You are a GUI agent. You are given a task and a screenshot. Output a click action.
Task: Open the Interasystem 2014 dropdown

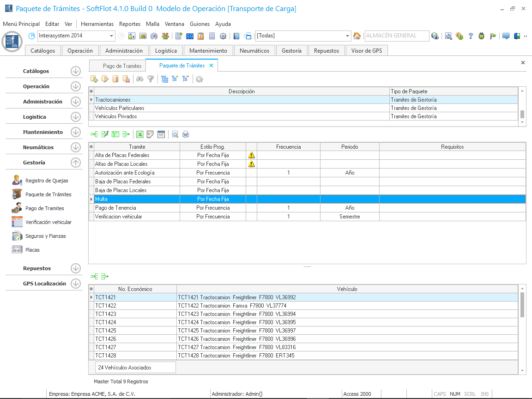(x=112, y=36)
